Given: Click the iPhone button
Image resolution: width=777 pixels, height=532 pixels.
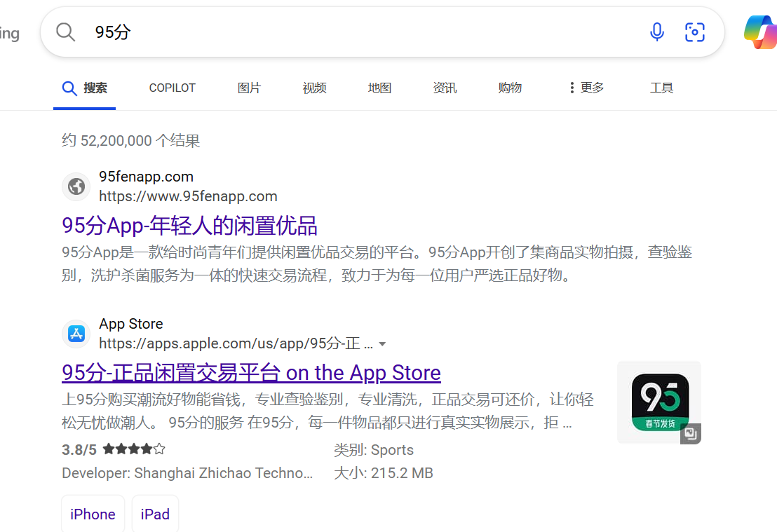Looking at the screenshot, I should 93,514.
